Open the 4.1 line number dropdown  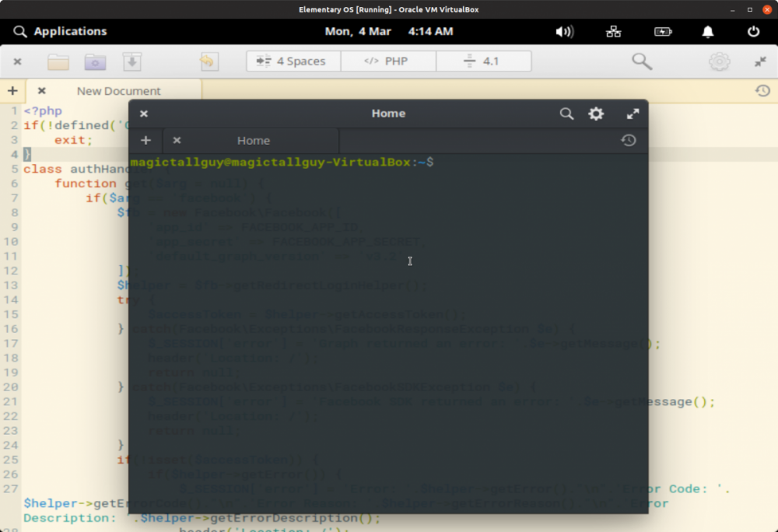483,61
